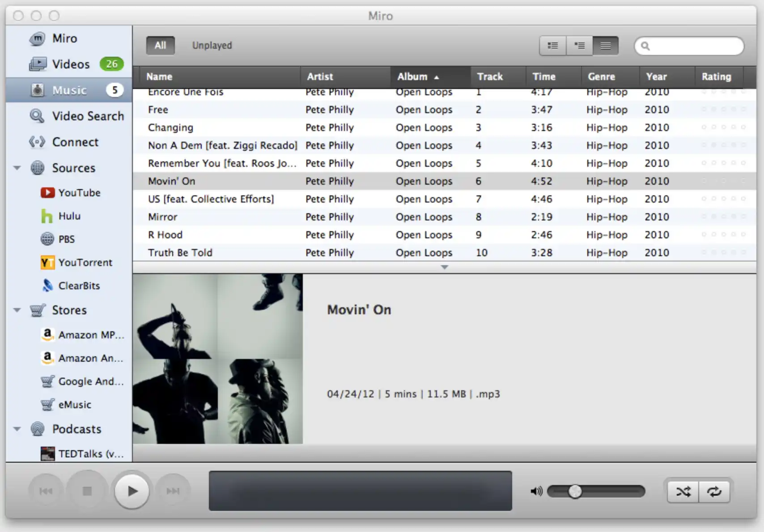Rate the track "Changing" with stars
Image resolution: width=764 pixels, height=532 pixels.
coord(723,127)
